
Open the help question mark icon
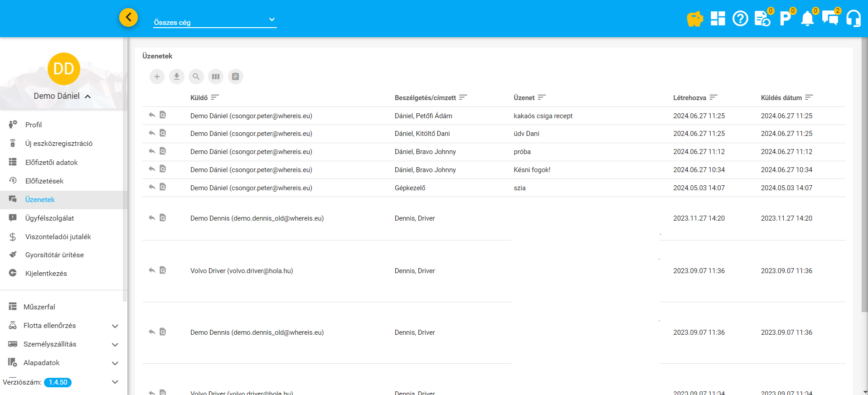point(740,19)
